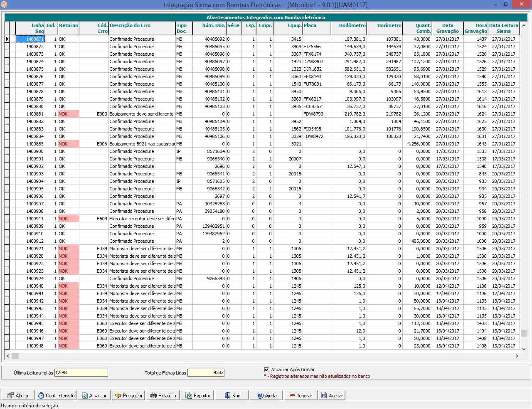Select the Pesquisar magnifier icon
The image size is (532, 409).
(x=117, y=395)
